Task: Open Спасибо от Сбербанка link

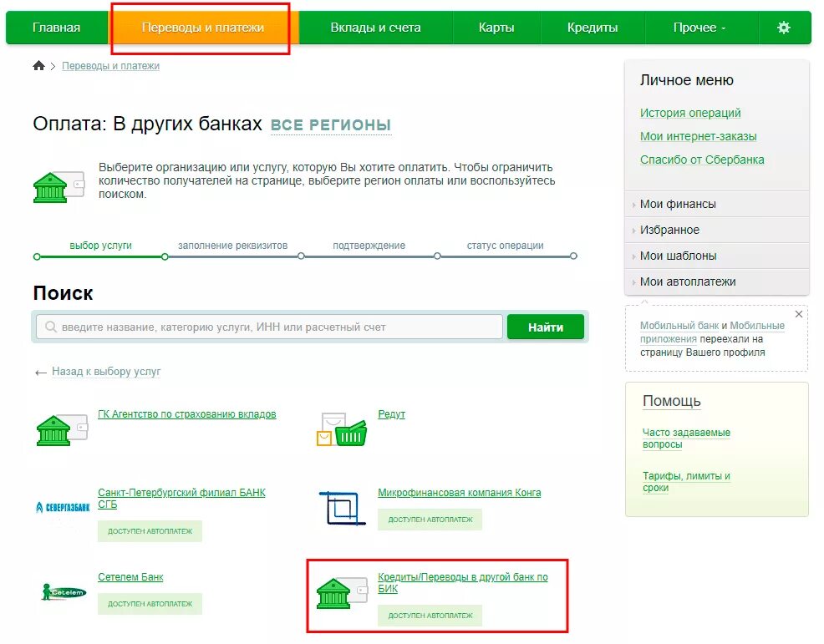Action: pos(701,160)
